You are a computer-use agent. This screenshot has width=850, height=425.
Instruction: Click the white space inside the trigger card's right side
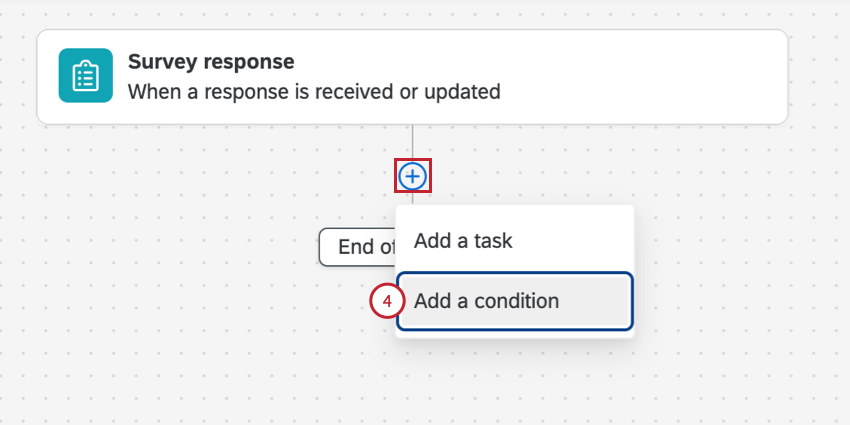point(680,77)
